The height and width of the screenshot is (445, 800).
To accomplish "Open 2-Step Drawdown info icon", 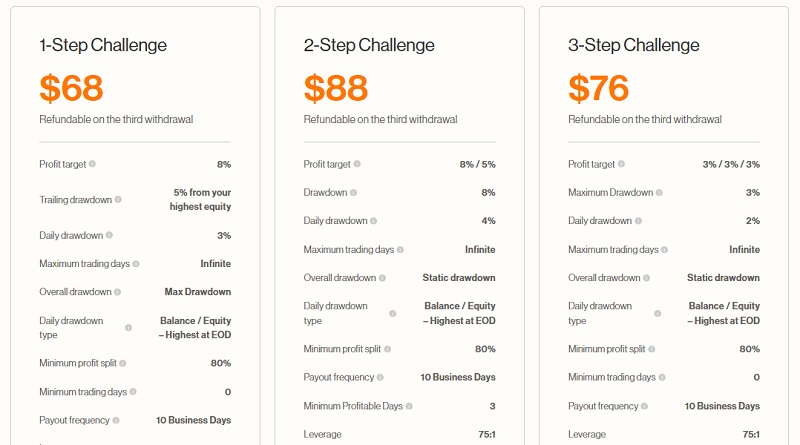I will click(x=351, y=193).
